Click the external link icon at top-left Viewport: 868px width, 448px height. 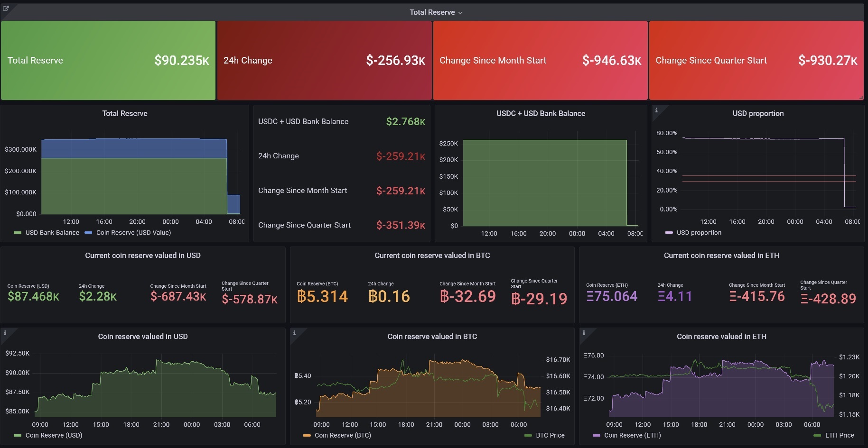pyautogui.click(x=6, y=9)
